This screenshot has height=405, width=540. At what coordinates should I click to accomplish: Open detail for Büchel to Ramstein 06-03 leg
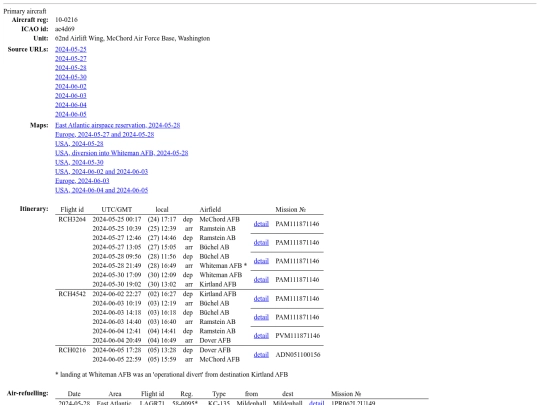coord(261,317)
